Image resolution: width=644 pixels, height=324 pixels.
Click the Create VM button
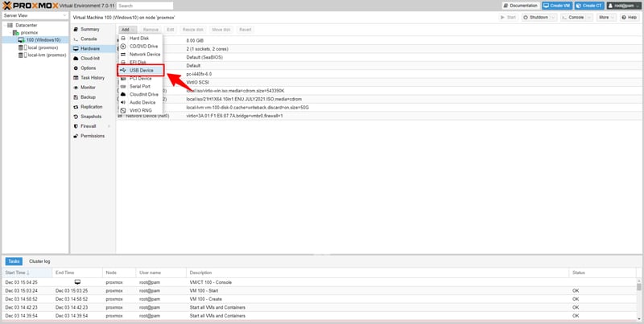point(563,5)
